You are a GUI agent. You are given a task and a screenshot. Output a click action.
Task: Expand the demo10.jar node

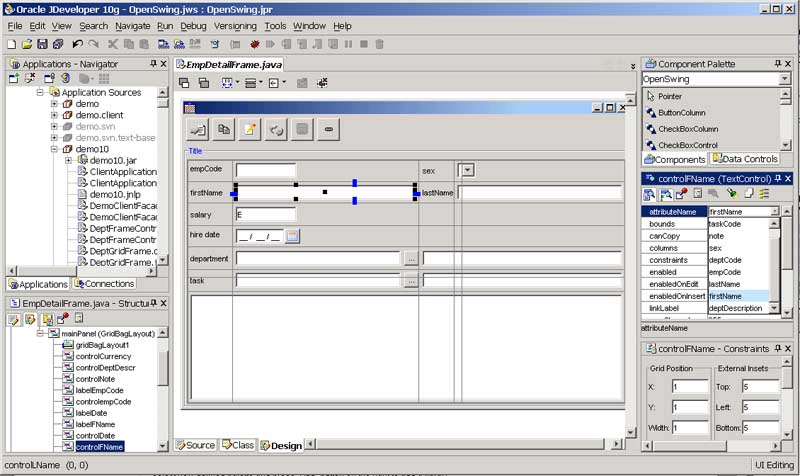(x=68, y=160)
